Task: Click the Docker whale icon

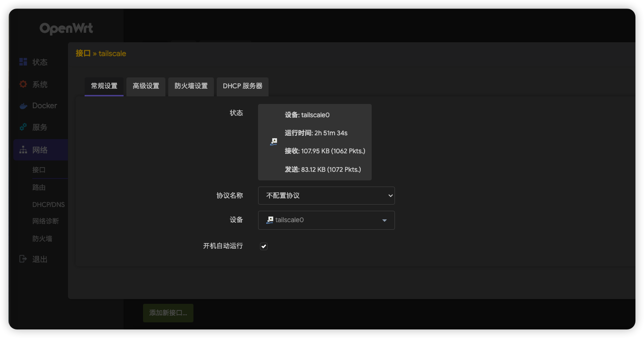Action: pos(23,106)
